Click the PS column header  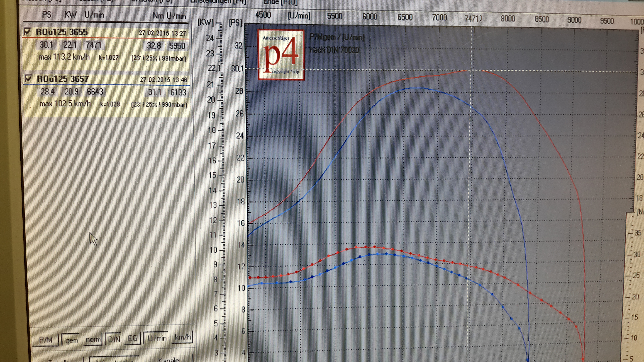[x=47, y=14]
